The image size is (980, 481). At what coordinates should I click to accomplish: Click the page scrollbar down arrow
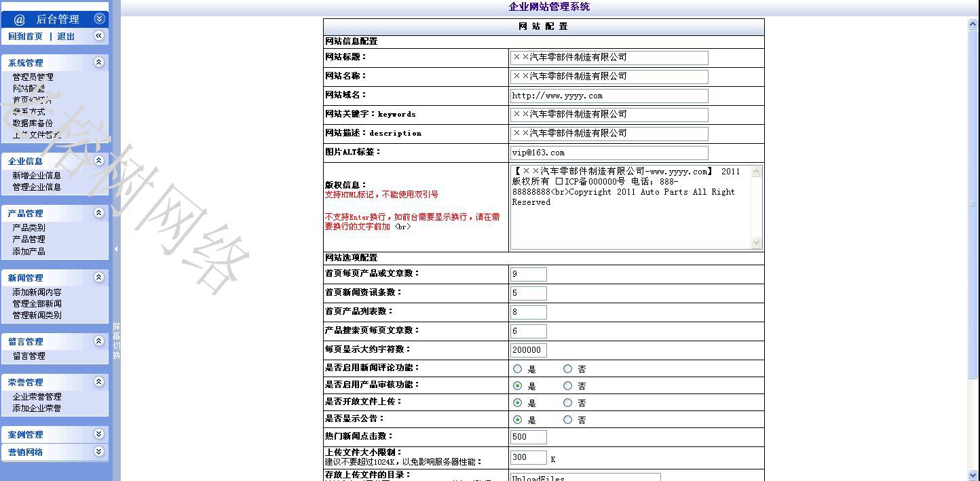[x=973, y=475]
